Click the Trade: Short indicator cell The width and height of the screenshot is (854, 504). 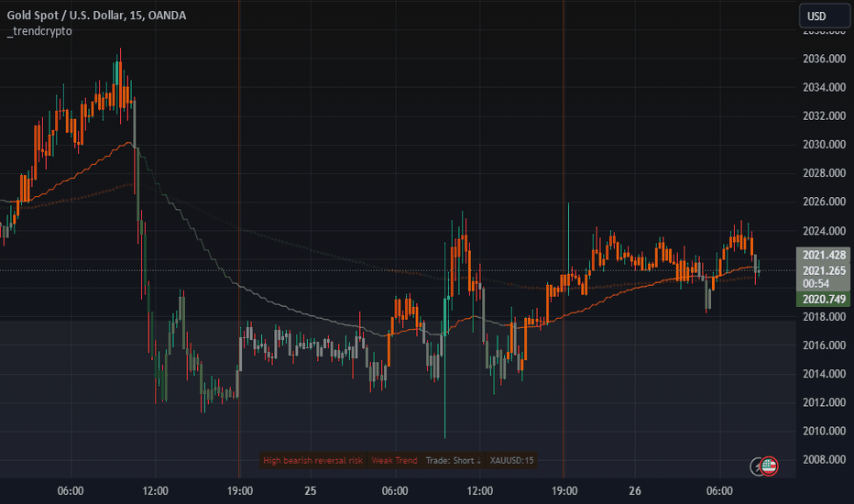pos(454,460)
